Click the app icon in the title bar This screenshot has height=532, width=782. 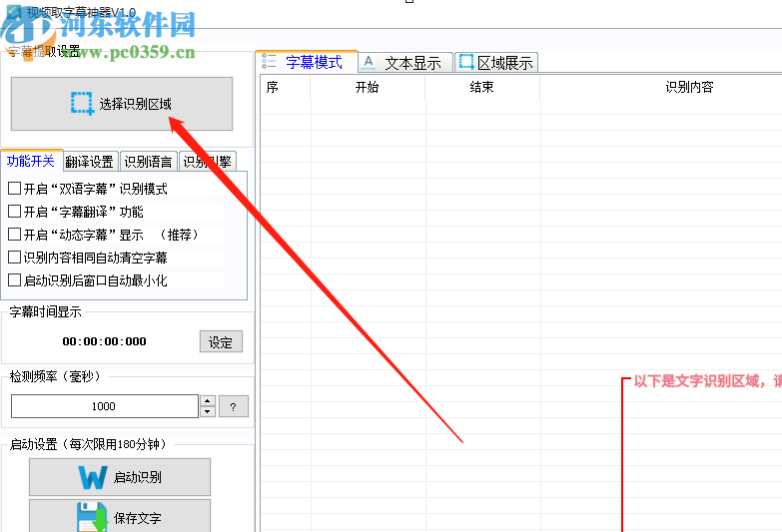pyautogui.click(x=14, y=12)
